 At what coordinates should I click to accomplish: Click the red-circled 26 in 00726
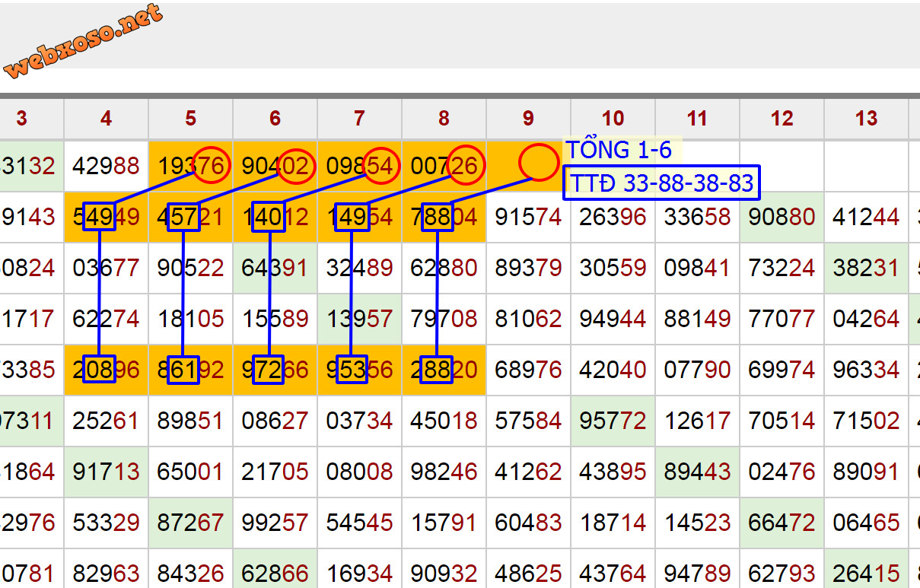pyautogui.click(x=466, y=165)
